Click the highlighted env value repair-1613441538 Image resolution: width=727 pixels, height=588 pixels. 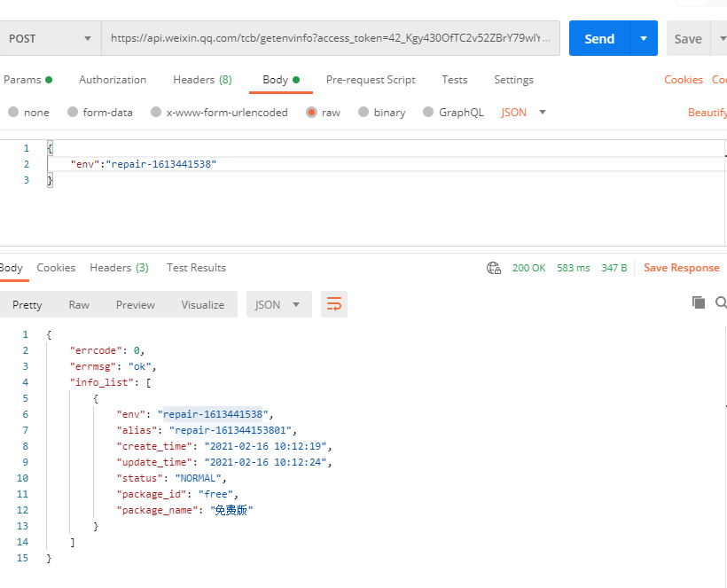[x=213, y=414]
